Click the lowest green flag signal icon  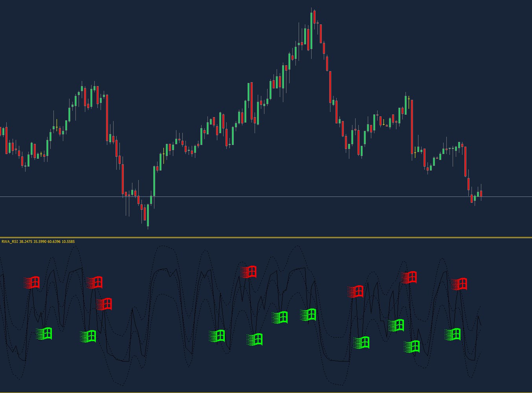point(412,347)
